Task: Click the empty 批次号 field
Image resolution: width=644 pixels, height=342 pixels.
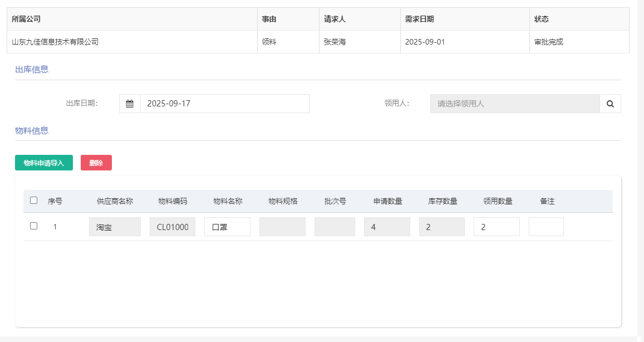Action: 335,227
